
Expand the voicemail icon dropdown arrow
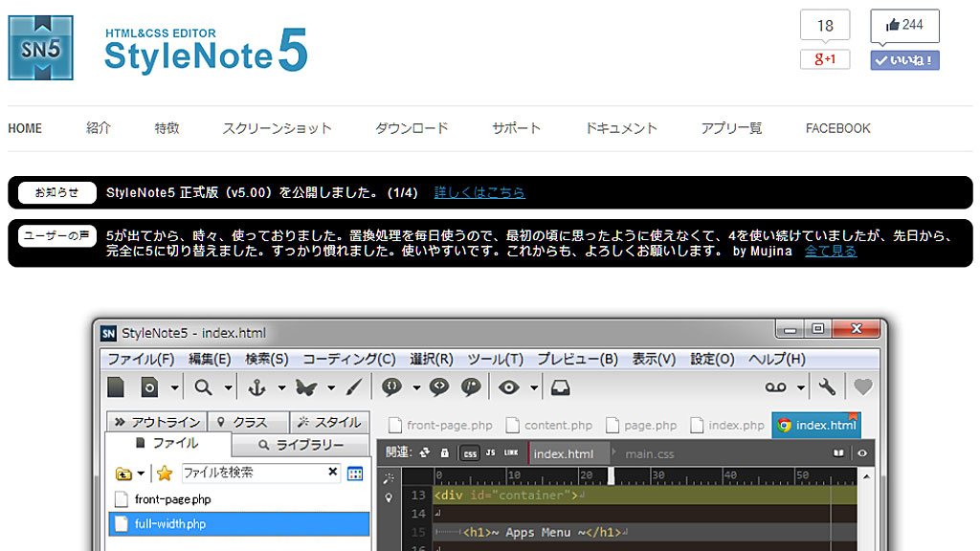[801, 388]
